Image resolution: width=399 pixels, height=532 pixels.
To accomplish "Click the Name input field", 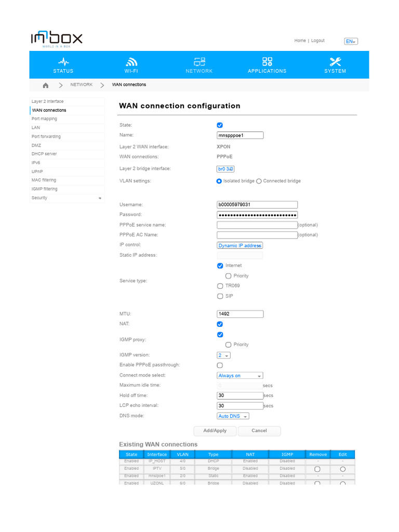I will point(240,136).
